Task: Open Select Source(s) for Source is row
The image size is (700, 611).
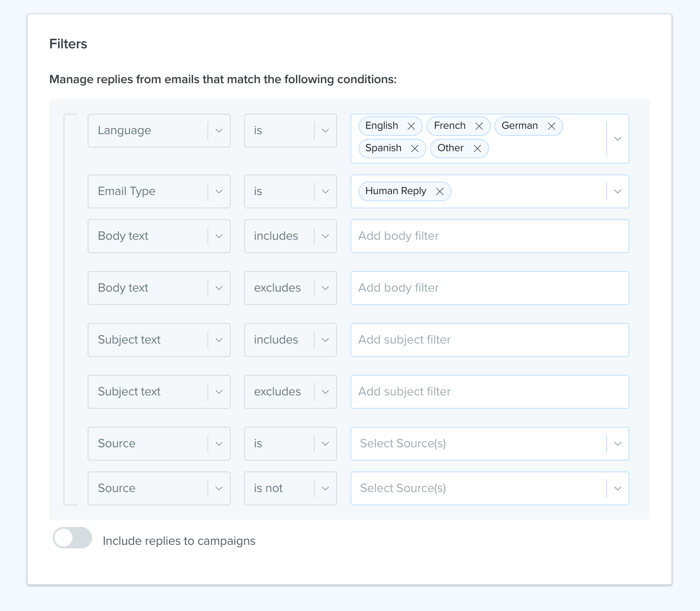Action: tap(490, 444)
